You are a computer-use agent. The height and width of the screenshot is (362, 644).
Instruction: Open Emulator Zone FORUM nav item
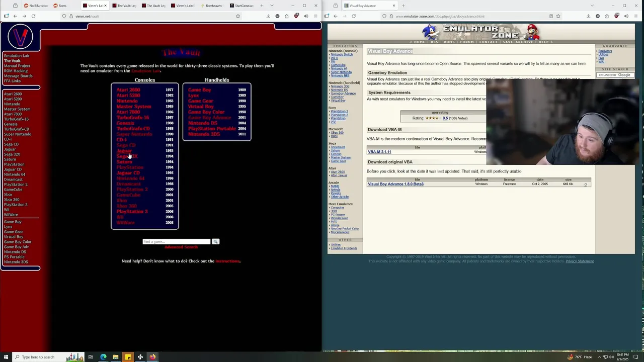(x=467, y=42)
